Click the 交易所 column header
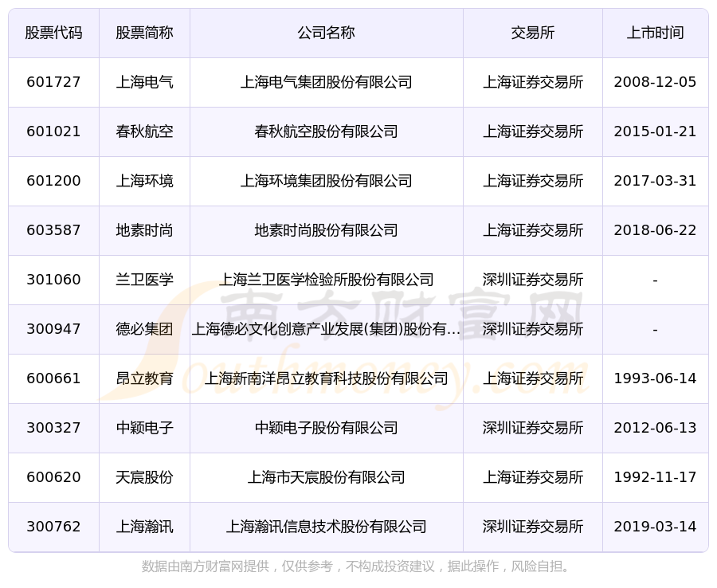 [533, 33]
